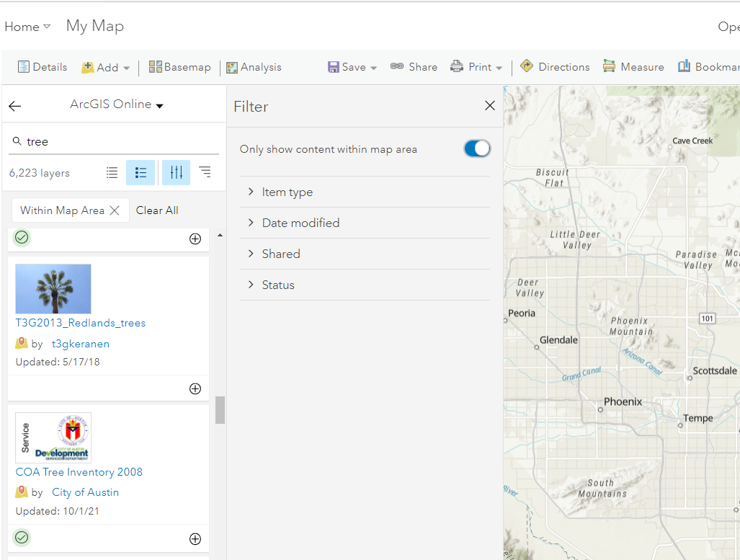Open the T3G2013_Redlands_trees palm thumbnail

(53, 289)
